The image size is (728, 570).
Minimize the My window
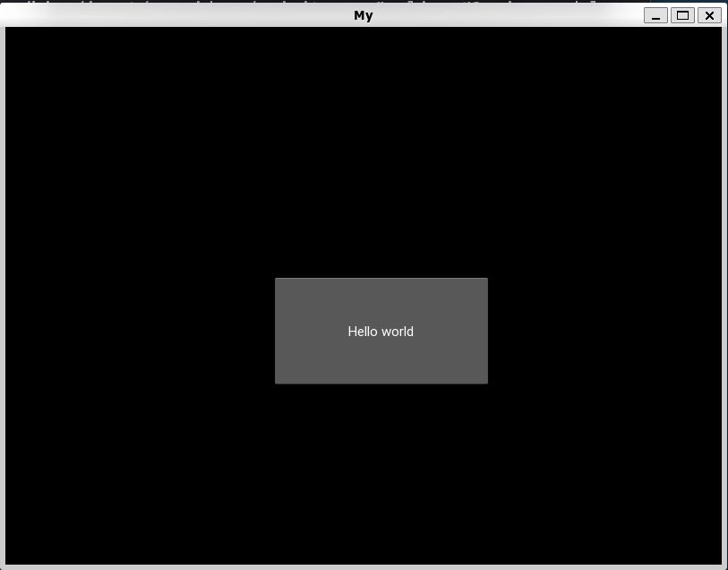(655, 16)
